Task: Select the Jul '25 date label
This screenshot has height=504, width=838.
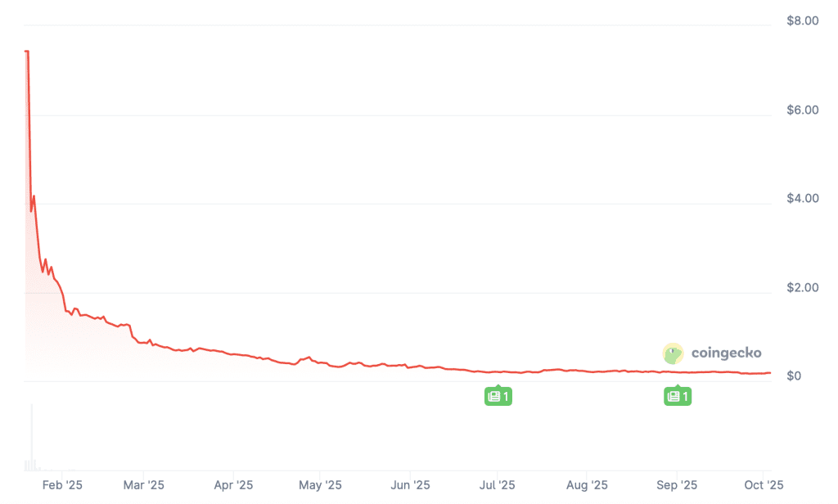Action: (x=497, y=485)
